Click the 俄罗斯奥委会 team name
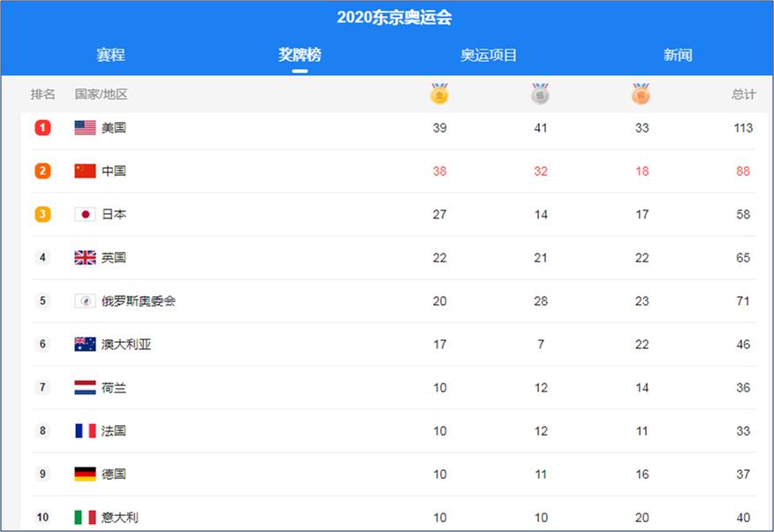 pos(139,301)
